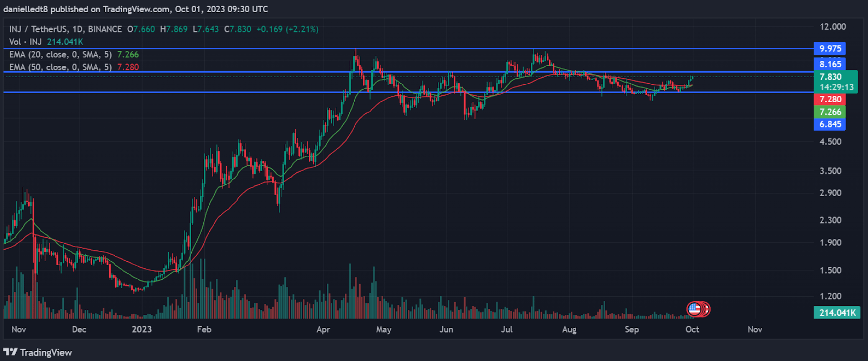Screen dimensions: 868x361
Task: Click the 8.165 blue price label
Action: (830, 64)
